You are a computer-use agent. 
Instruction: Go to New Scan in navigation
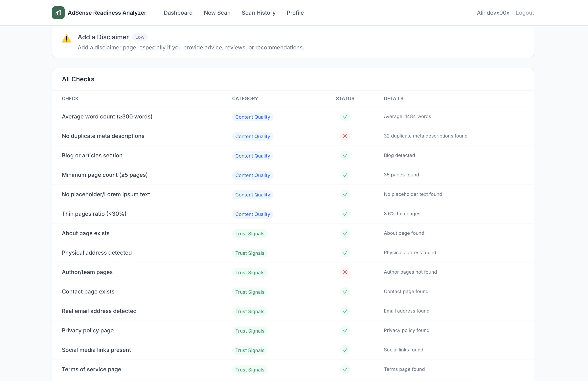(x=217, y=13)
